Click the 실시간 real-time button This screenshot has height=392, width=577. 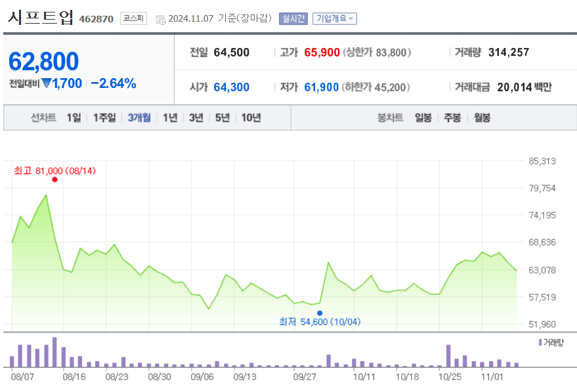(293, 18)
